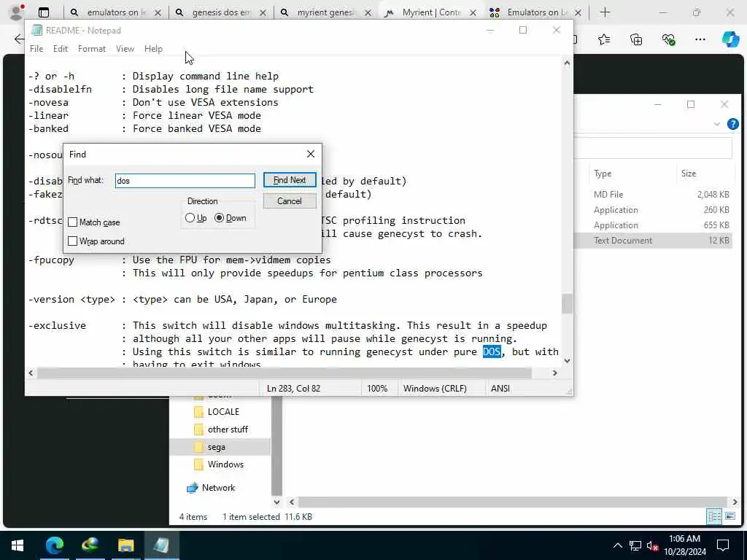Click Explorer file list scroll left arrow

point(292,502)
